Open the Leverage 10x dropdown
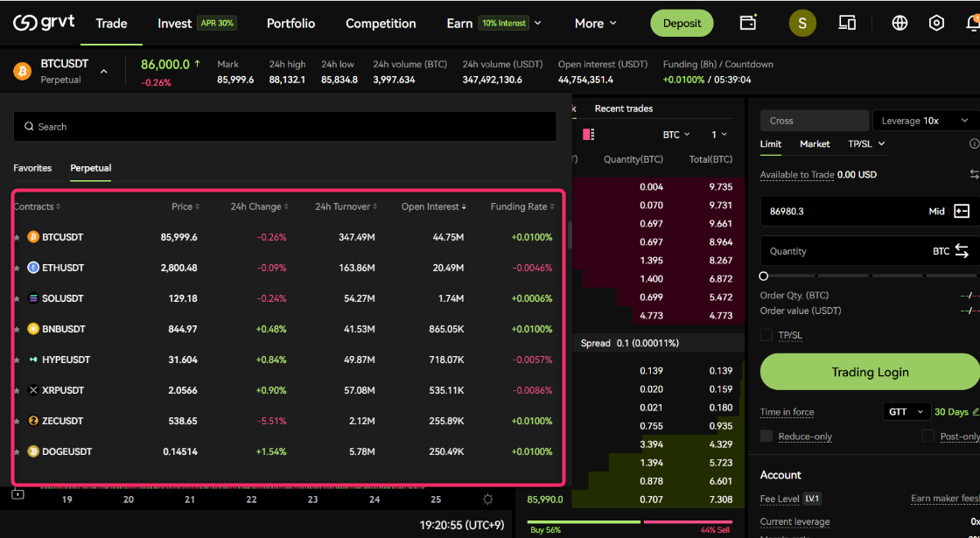 click(x=925, y=121)
